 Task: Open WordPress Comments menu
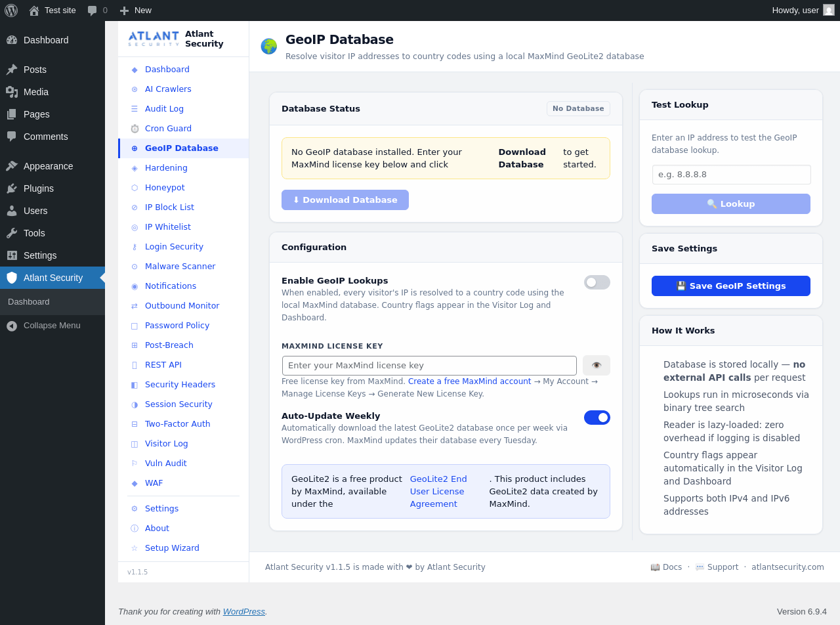click(x=52, y=137)
